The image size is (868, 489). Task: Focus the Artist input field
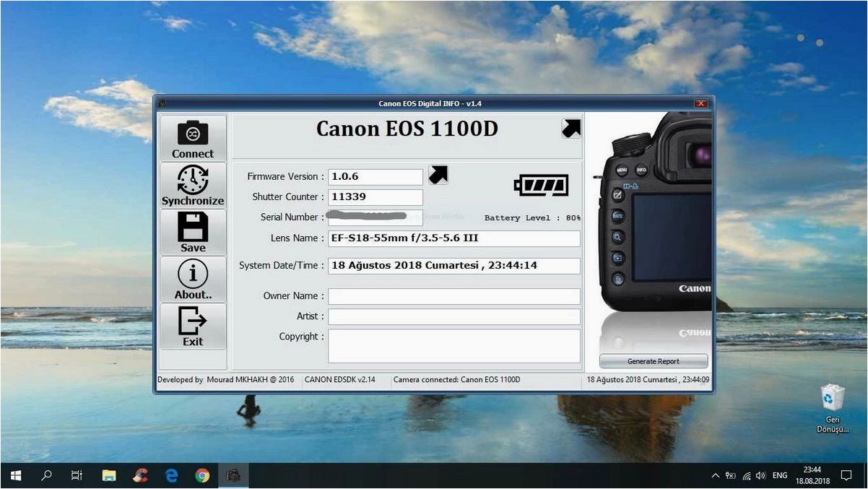[x=454, y=316]
